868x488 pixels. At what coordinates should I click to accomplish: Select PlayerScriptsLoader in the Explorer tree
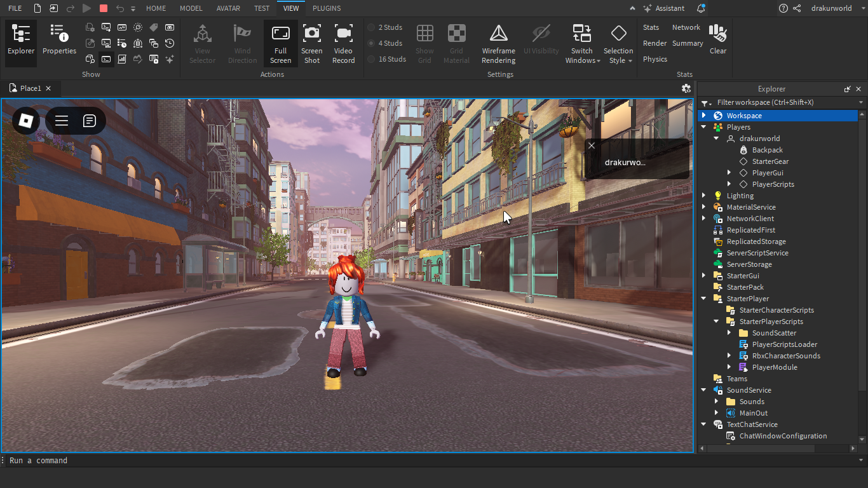[784, 344]
